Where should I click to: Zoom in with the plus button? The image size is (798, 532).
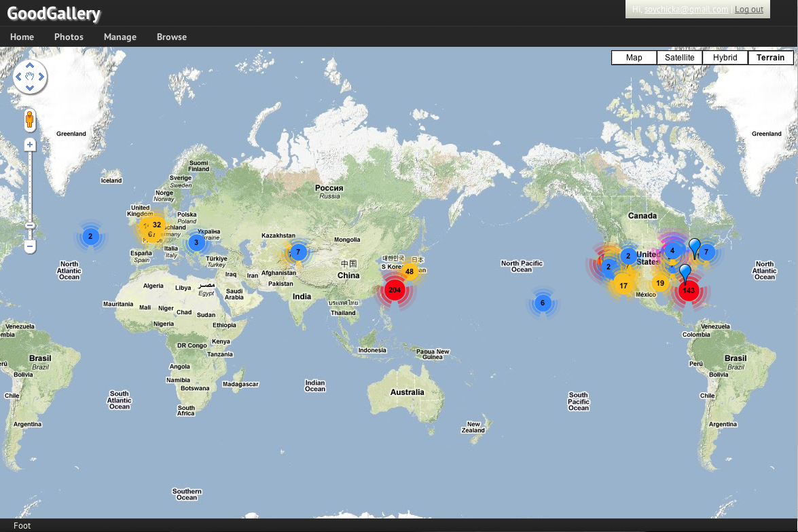30,145
